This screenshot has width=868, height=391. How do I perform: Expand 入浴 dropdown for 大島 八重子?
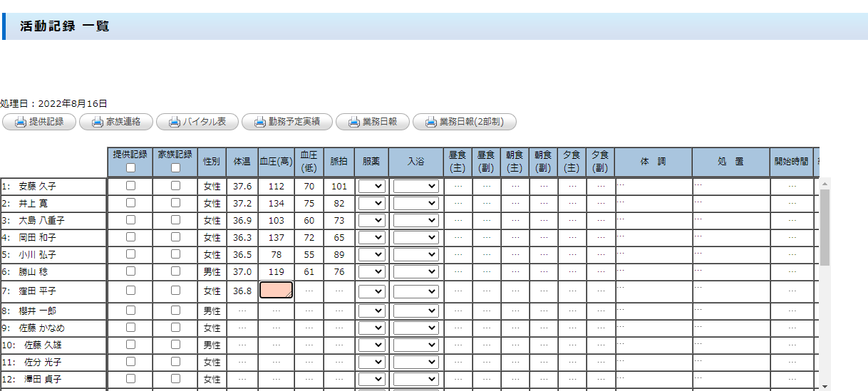point(415,221)
